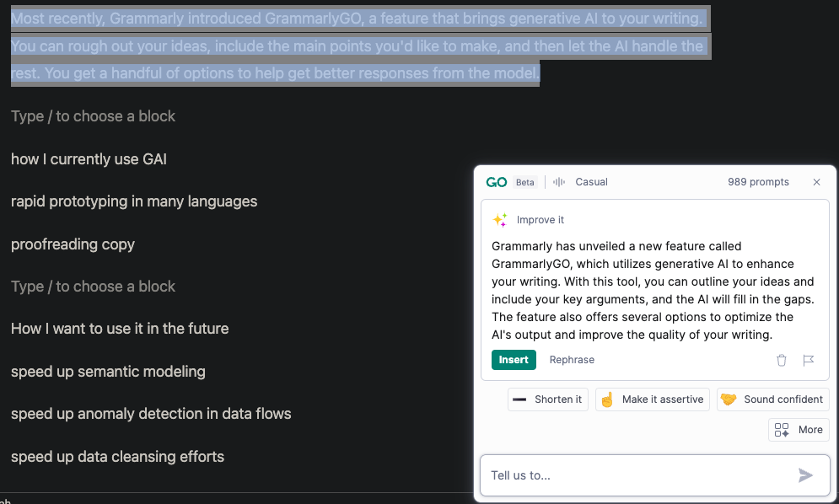
Task: Send the prompt using the arrow icon
Action: [805, 475]
